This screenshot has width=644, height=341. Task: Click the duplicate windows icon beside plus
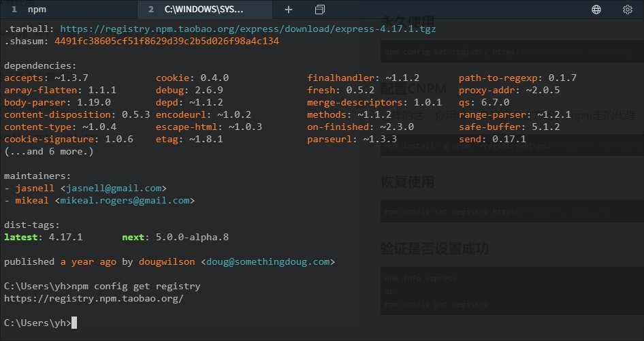click(319, 10)
